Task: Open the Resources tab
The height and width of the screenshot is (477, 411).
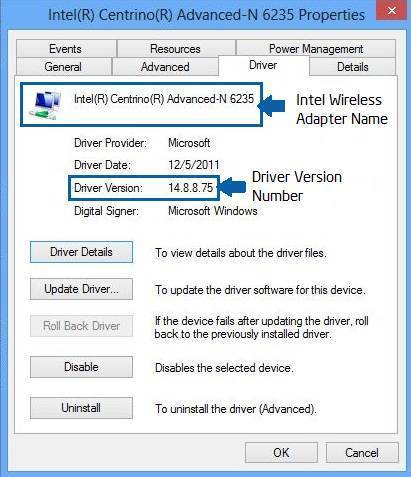Action: coord(176,49)
